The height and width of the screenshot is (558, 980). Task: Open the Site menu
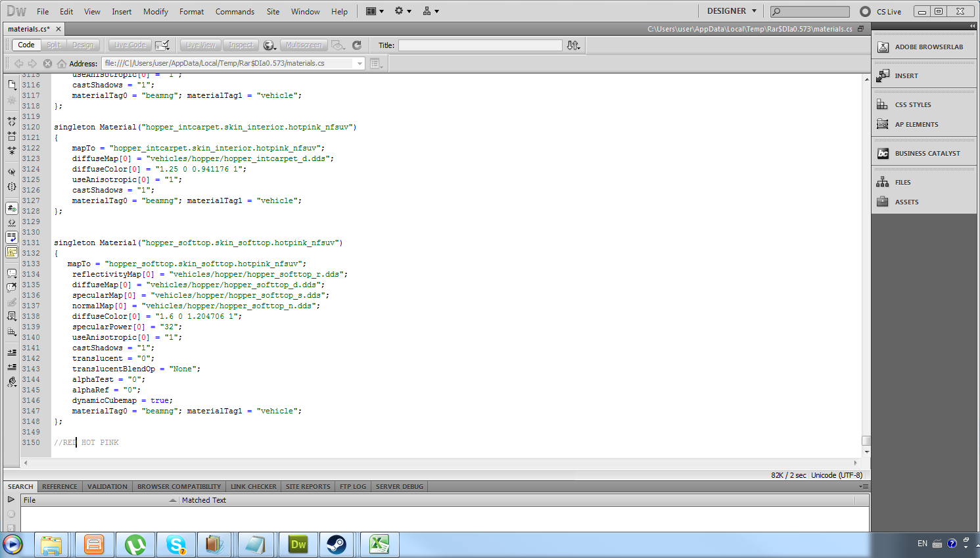pyautogui.click(x=273, y=12)
